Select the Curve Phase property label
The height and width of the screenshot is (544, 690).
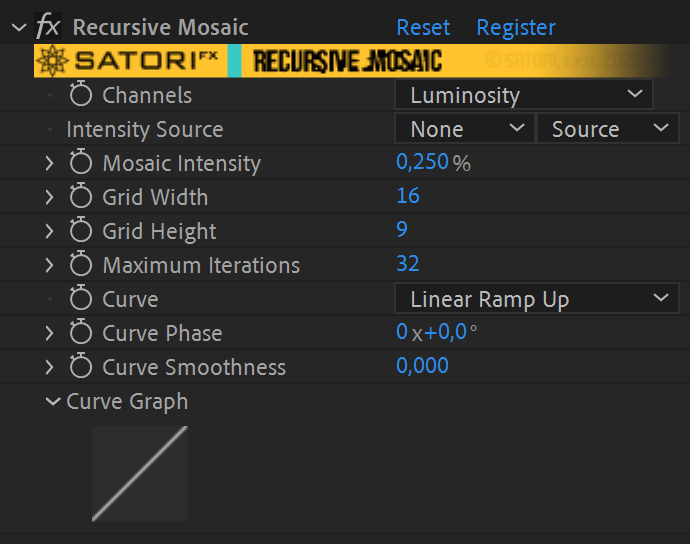[x=162, y=333]
